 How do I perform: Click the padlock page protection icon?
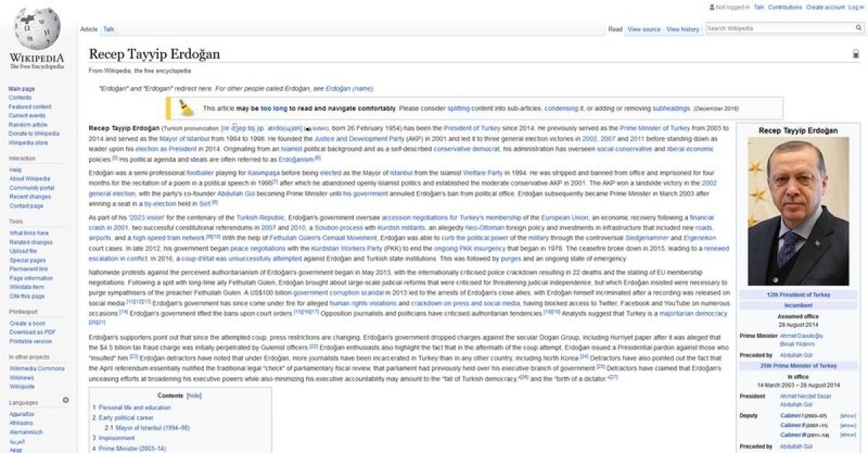point(856,54)
